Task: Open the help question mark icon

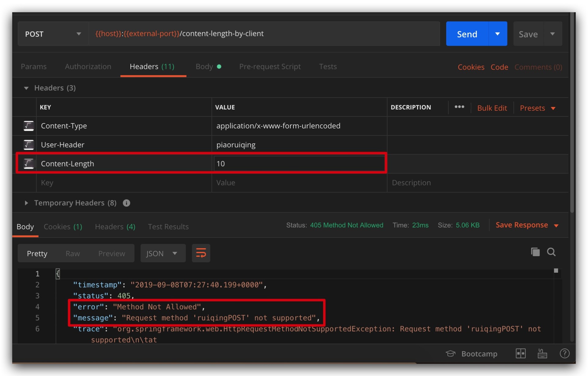Action: coord(564,354)
